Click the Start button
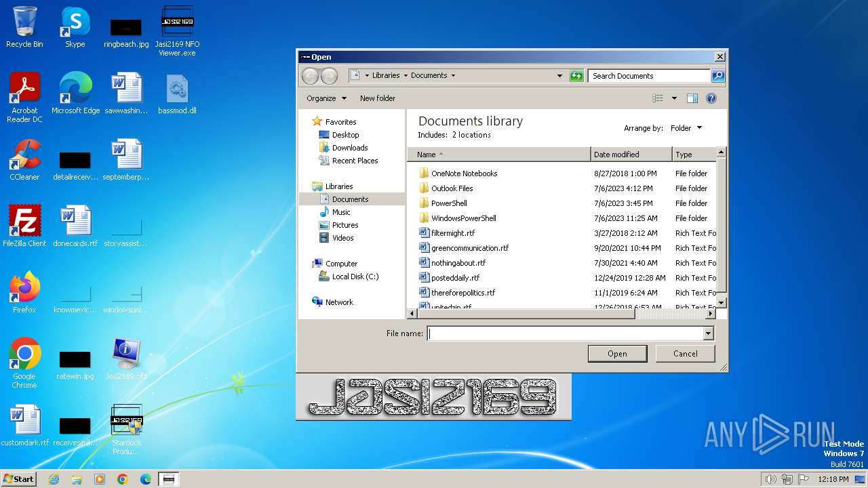 pos(18,479)
